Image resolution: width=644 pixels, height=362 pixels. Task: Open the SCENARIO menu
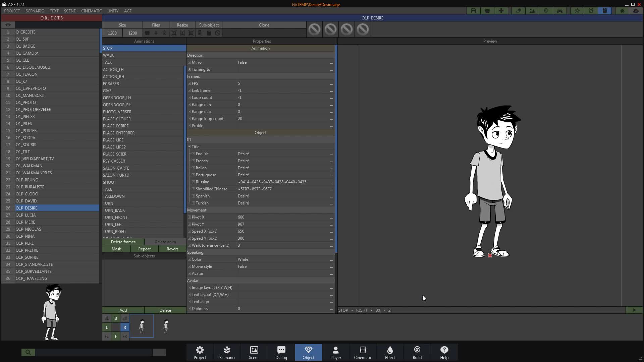click(x=35, y=11)
